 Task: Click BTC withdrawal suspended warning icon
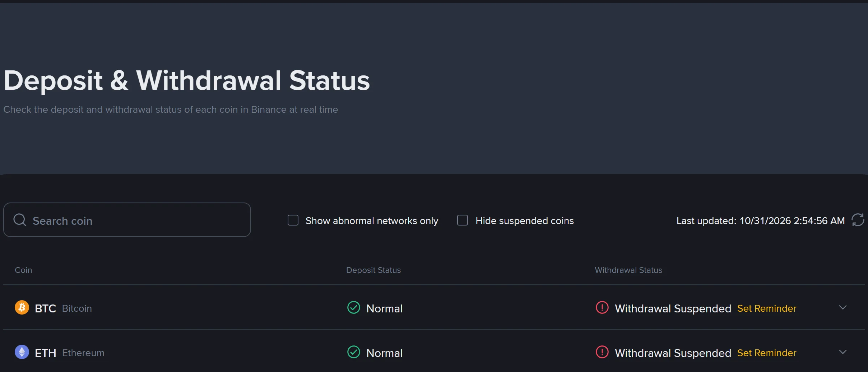click(602, 307)
